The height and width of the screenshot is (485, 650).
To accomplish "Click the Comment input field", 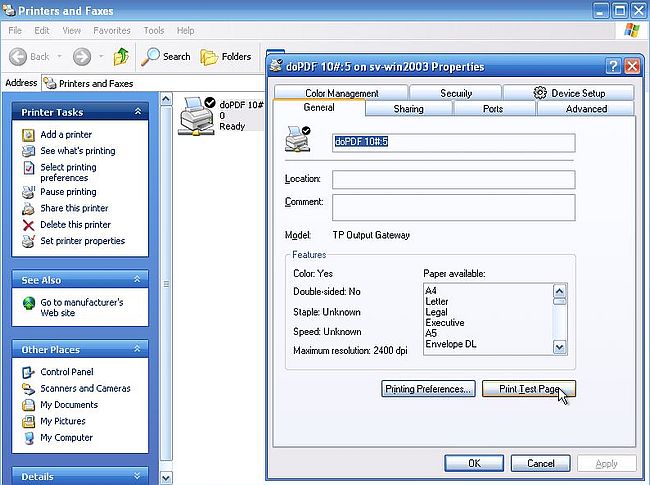I will tap(454, 208).
